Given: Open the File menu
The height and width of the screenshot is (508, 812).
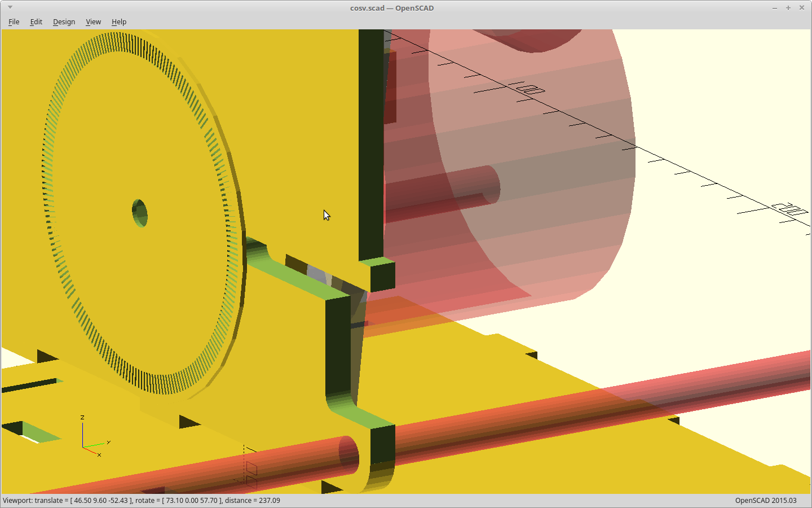Looking at the screenshot, I should (x=14, y=22).
